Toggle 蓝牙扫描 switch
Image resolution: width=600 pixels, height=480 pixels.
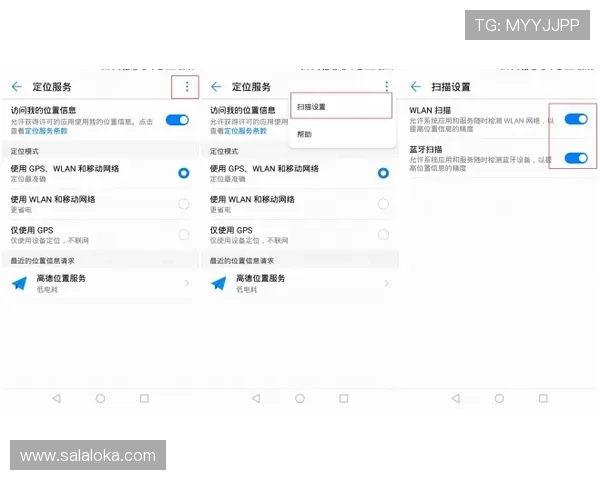coord(576,158)
